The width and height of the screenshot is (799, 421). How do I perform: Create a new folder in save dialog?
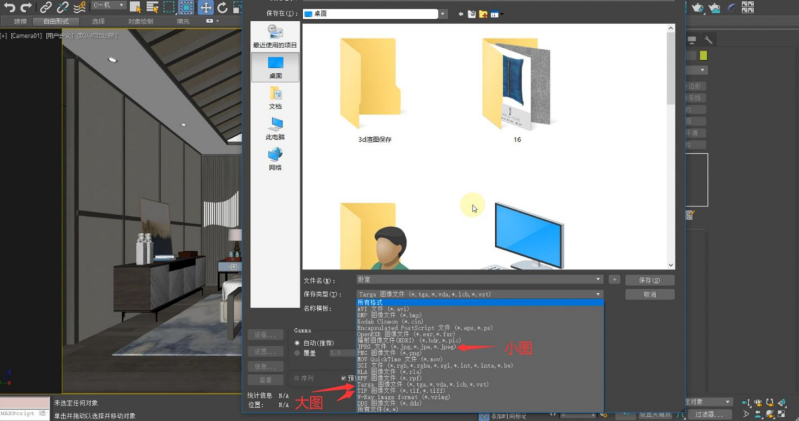click(x=483, y=14)
